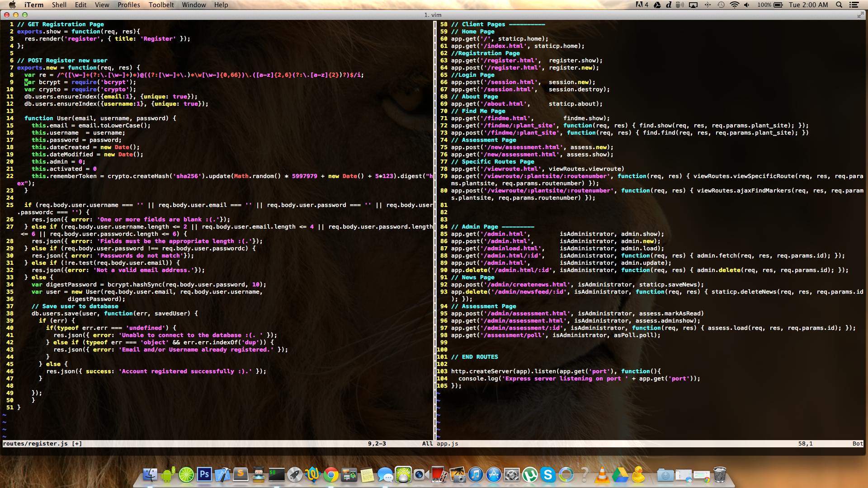Screen dimensions: 868x488
Task: Open the folder stack in the dock
Action: [x=665, y=474]
